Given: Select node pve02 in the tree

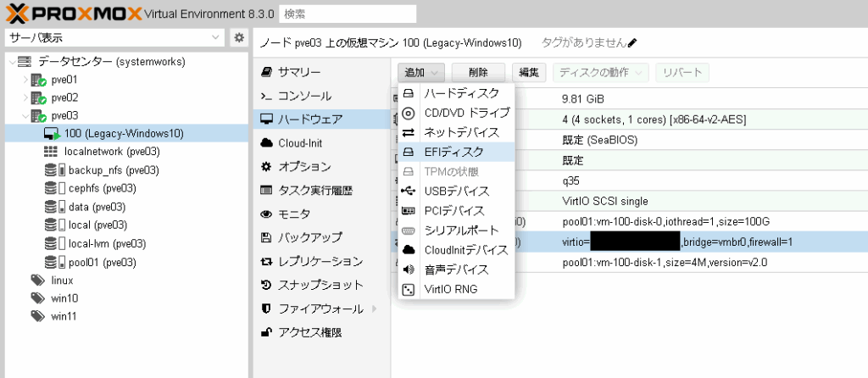Looking at the screenshot, I should pyautogui.click(x=64, y=98).
